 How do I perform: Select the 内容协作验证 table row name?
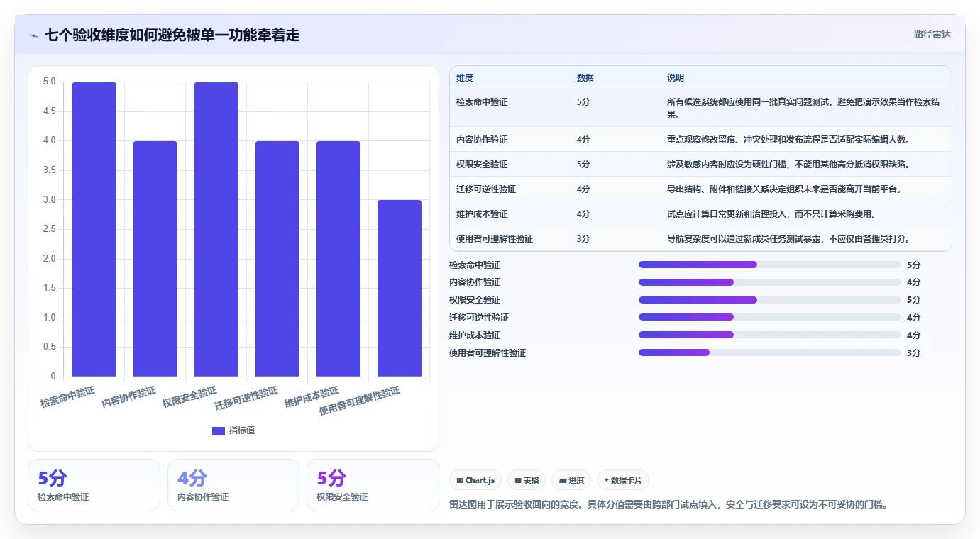click(x=482, y=140)
